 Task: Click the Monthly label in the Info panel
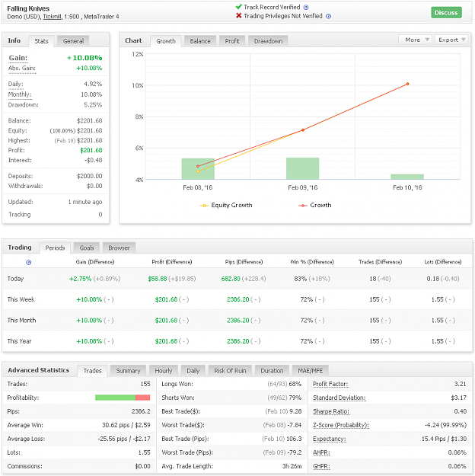point(20,94)
